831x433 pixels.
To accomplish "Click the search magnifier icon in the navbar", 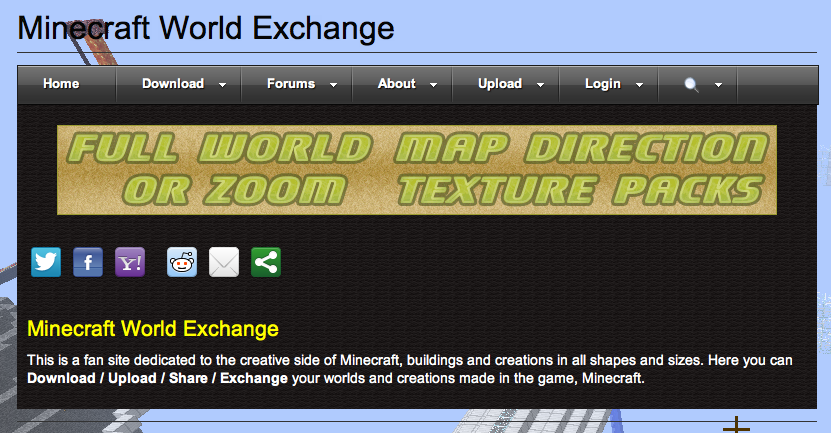I will pos(691,84).
